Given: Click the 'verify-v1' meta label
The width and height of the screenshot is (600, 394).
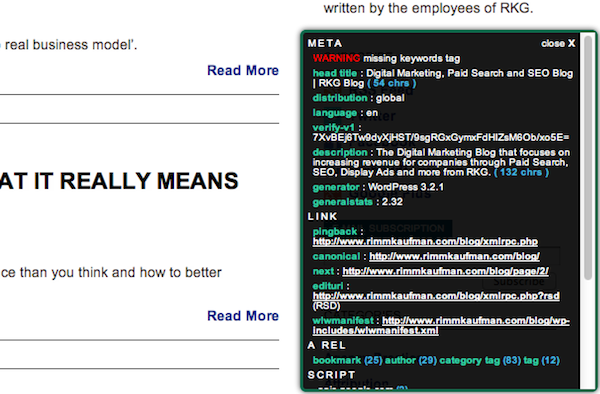Looking at the screenshot, I should pyautogui.click(x=334, y=127).
